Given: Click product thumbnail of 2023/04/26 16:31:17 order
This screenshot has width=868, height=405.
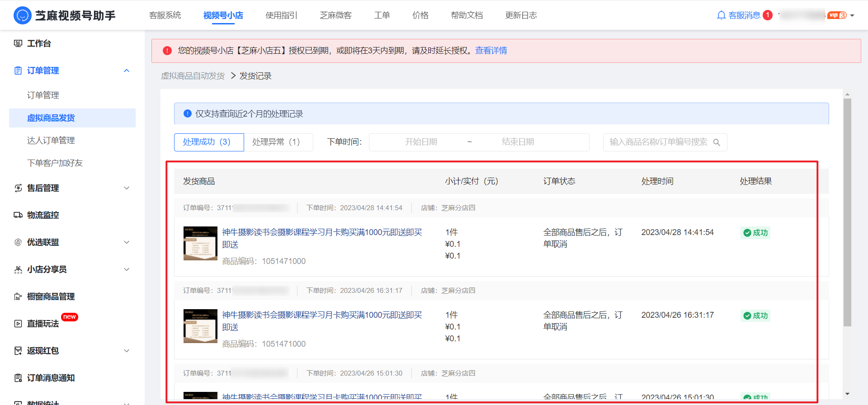Looking at the screenshot, I should 200,326.
